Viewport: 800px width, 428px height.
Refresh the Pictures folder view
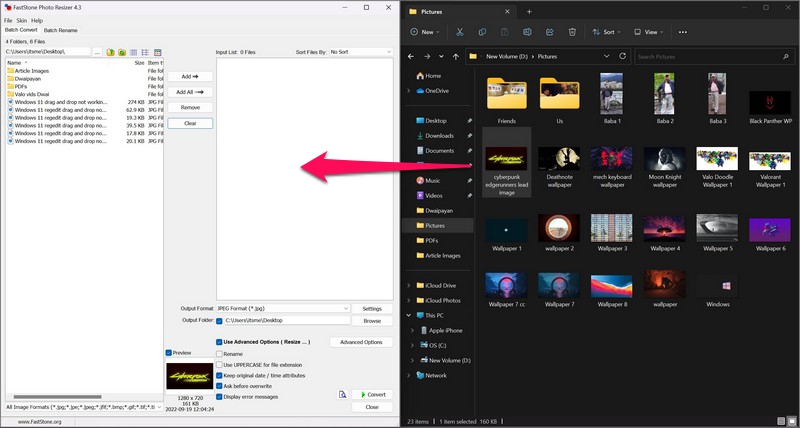tap(622, 57)
